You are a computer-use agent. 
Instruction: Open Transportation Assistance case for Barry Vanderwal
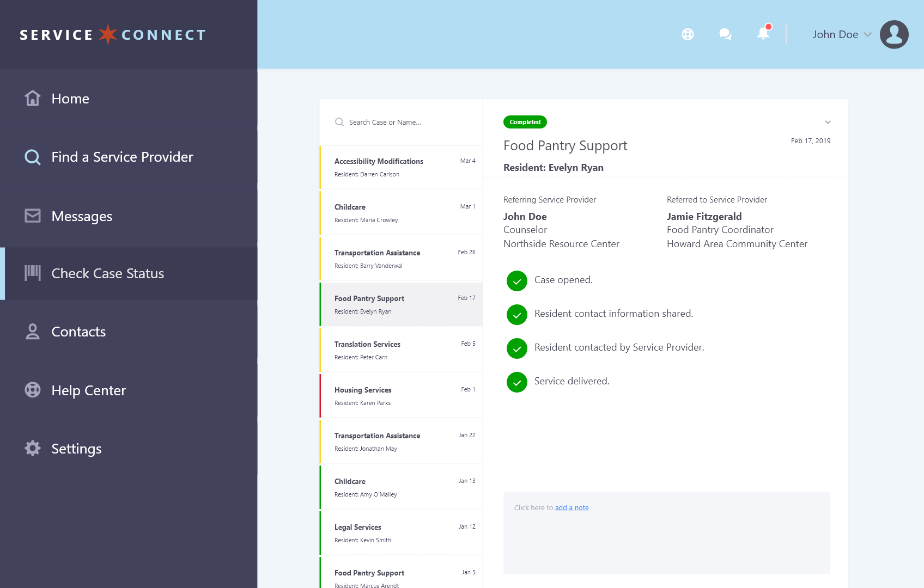click(x=401, y=259)
